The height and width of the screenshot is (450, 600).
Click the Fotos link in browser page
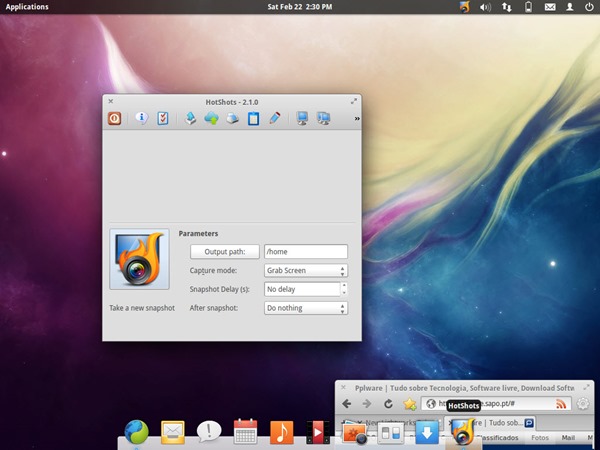click(540, 438)
